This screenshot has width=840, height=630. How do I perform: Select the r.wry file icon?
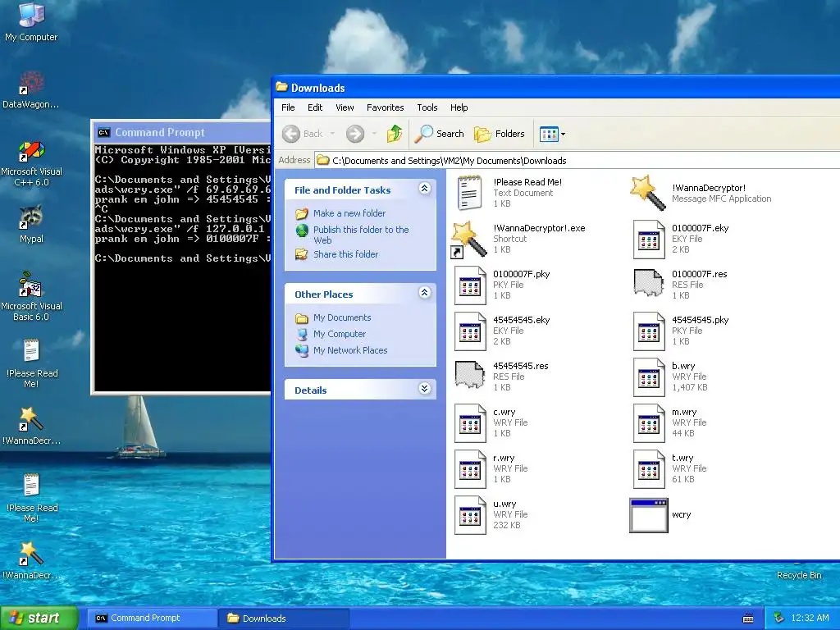tap(470, 469)
